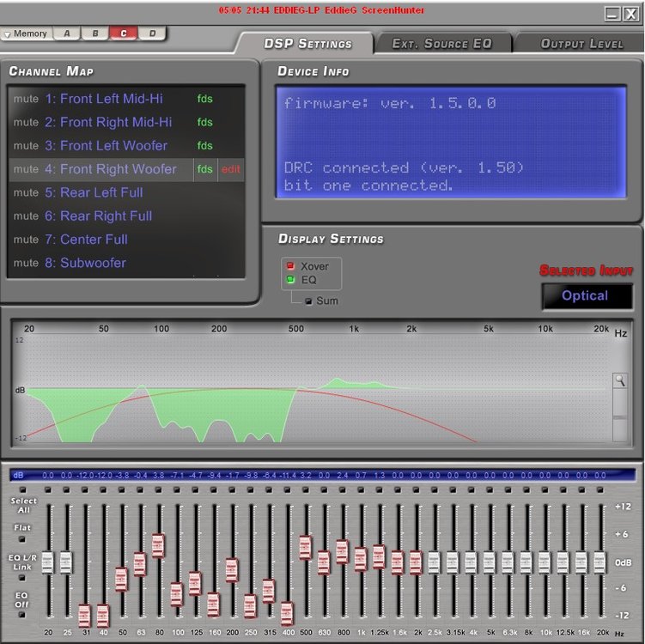Toggle EQ L/R Link checkbox
The image size is (645, 644).
tap(22, 578)
